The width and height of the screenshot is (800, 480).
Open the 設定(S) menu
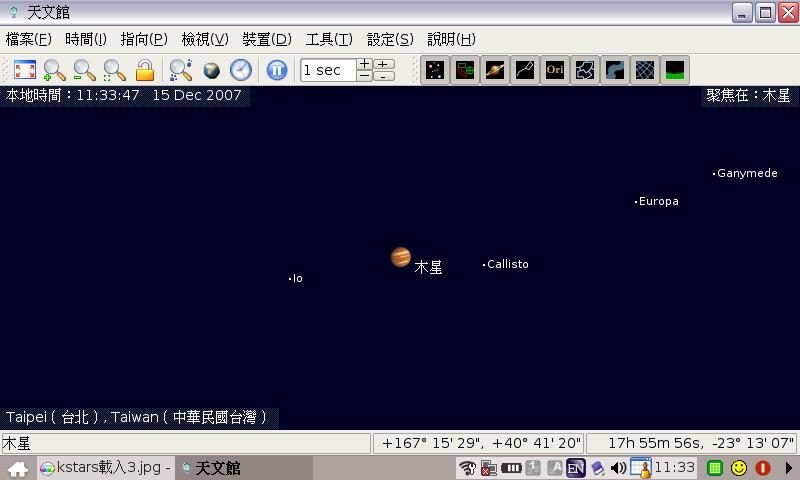coord(390,39)
